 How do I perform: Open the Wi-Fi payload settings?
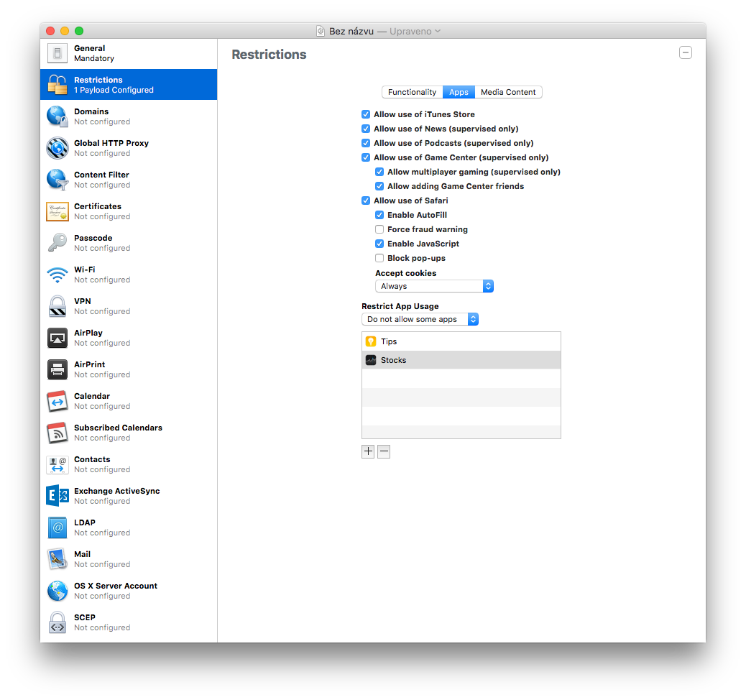129,275
